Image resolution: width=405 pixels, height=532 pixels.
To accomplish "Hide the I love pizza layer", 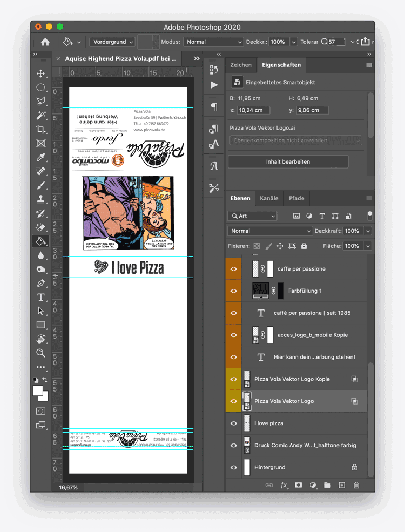I will [x=234, y=423].
